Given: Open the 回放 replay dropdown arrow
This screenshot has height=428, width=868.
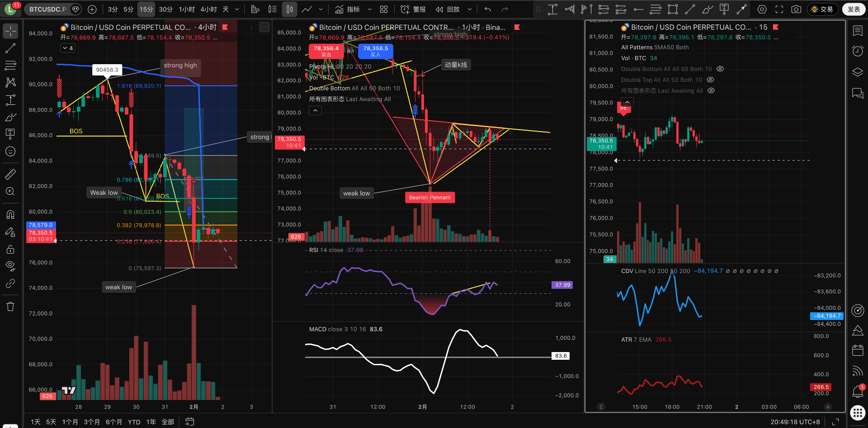Looking at the screenshot, I should (x=469, y=9).
